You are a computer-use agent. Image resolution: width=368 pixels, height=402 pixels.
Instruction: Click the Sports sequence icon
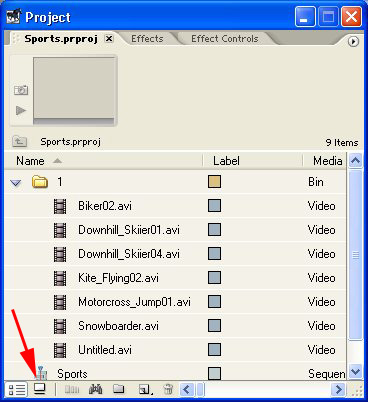point(41,373)
